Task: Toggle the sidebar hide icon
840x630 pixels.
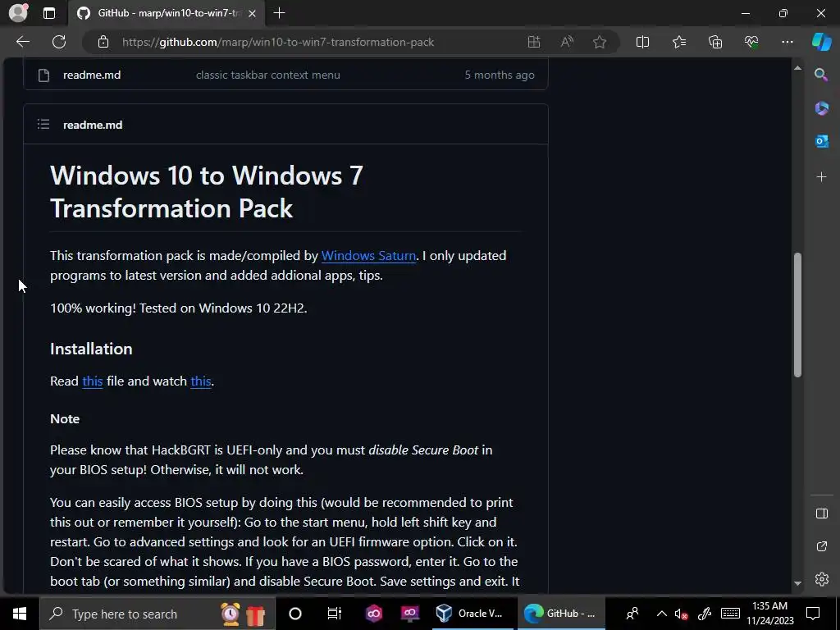Action: click(x=822, y=514)
